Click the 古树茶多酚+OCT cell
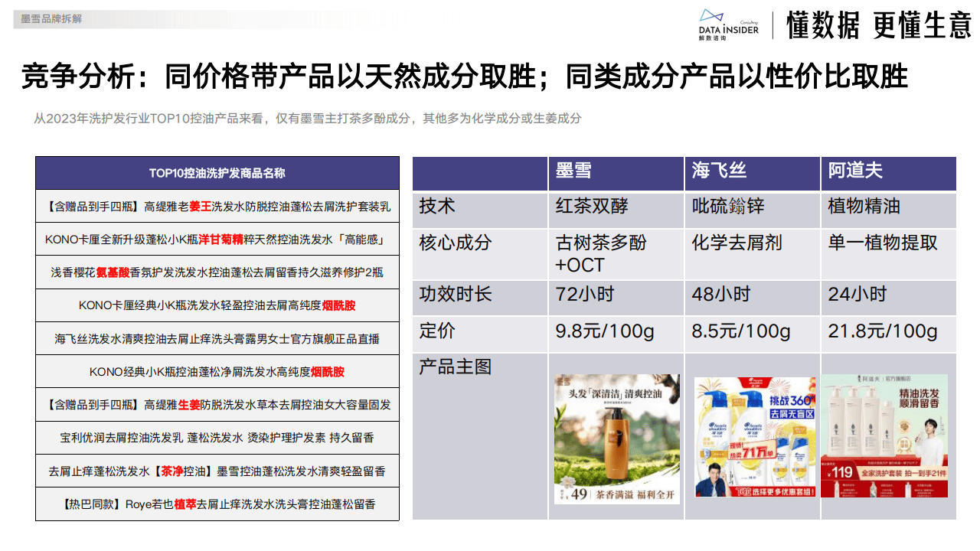Viewport: 980px width, 551px height. tap(616, 254)
